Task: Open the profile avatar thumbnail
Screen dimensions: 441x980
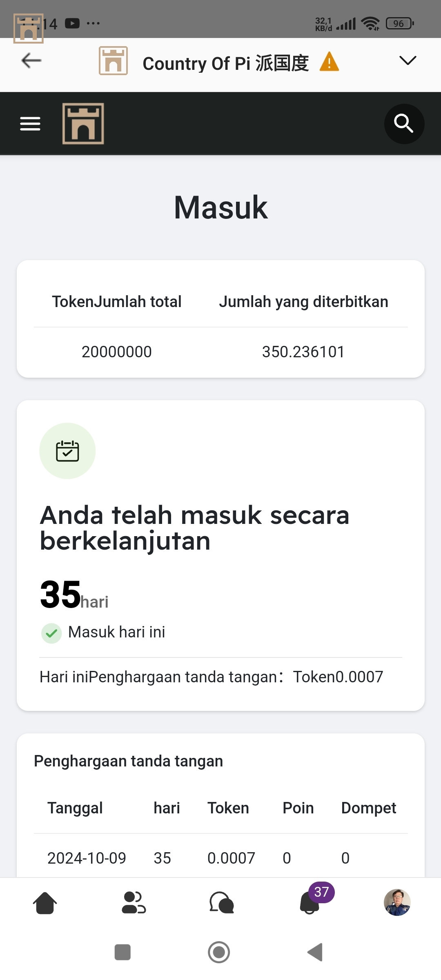Action: 397,902
